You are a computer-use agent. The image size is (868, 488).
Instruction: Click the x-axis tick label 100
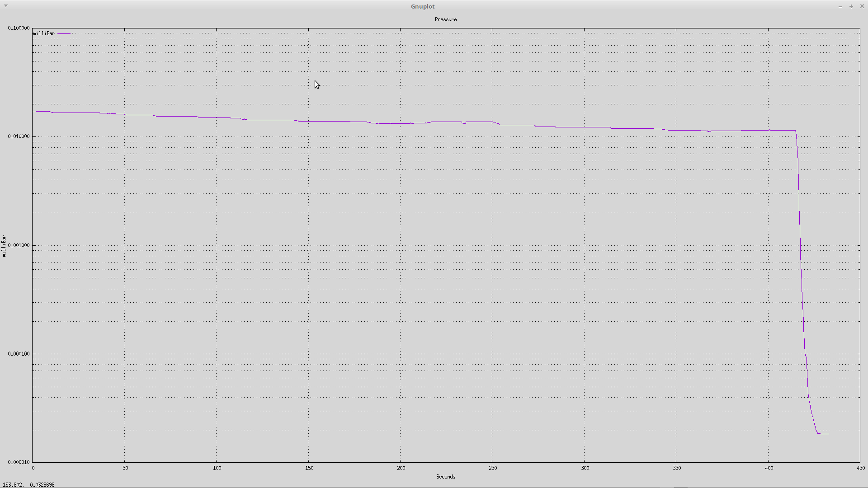217,468
